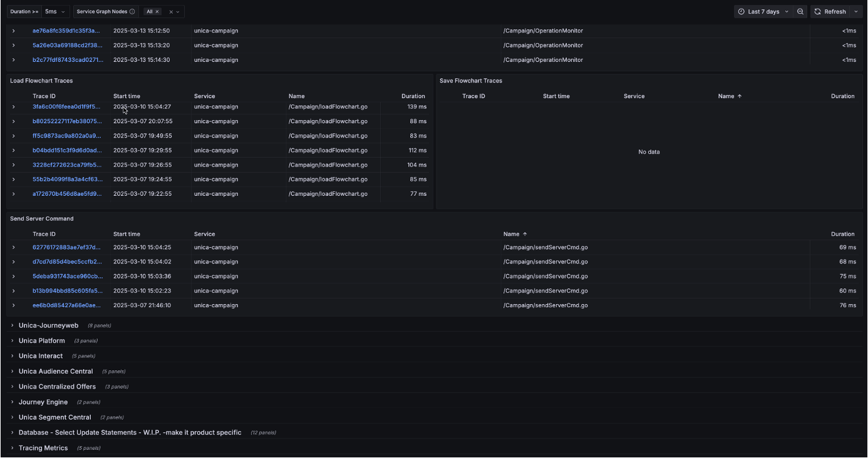Open the Service Graph Nodes dropdown arrow

178,12
